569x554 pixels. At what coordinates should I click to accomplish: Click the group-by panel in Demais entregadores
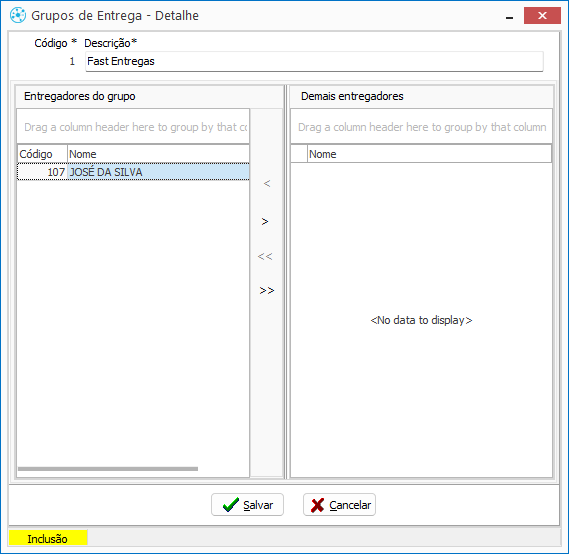(x=421, y=127)
